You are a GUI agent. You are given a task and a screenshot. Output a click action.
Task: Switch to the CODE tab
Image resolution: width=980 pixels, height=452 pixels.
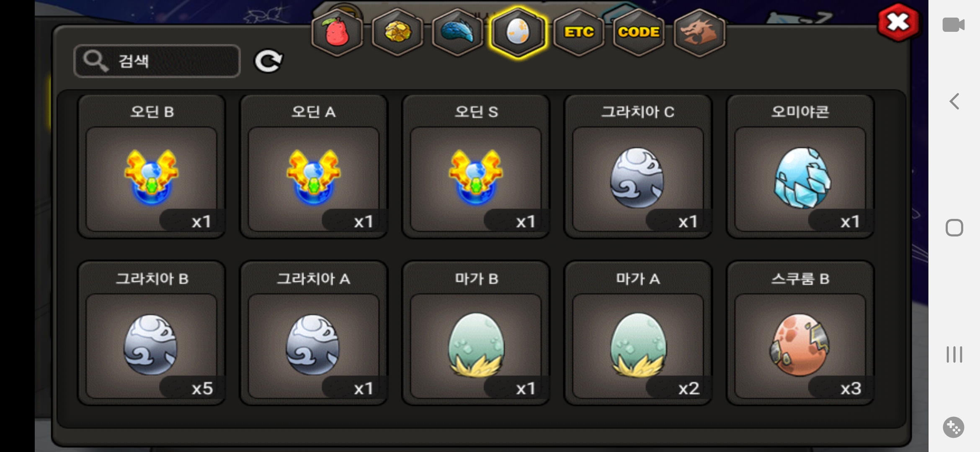pos(639,32)
